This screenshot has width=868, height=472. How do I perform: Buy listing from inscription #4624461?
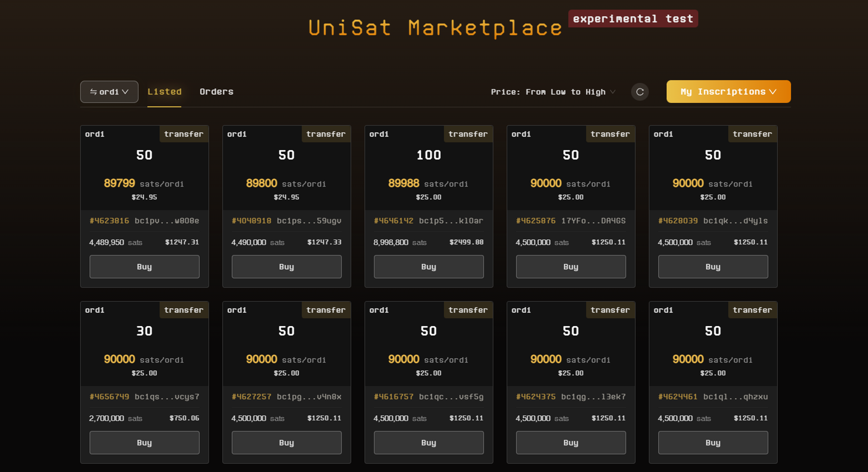coord(713,442)
